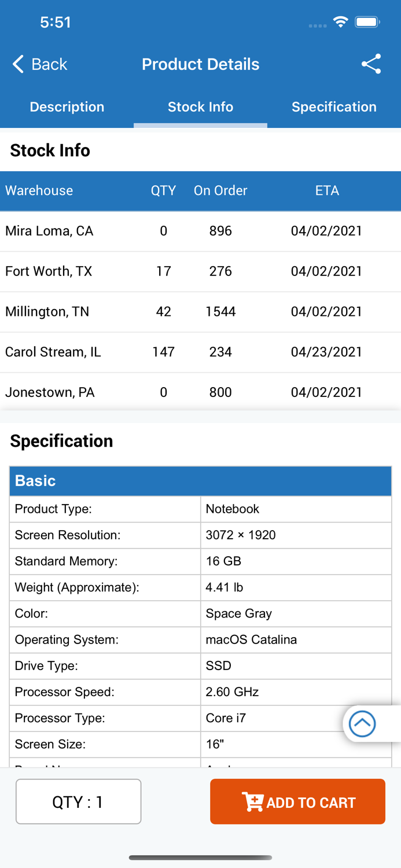The width and height of the screenshot is (401, 868).
Task: Tap the ADD TO CART button
Action: pyautogui.click(x=297, y=801)
